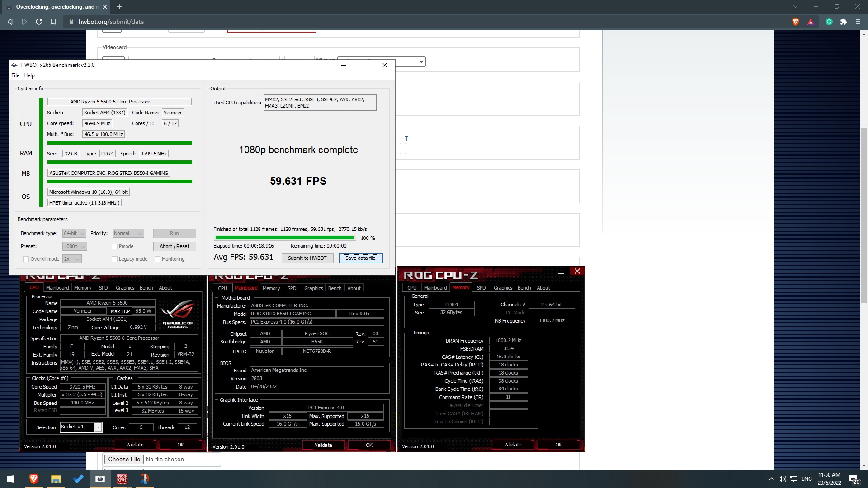The image size is (868, 488).
Task: Click the ENG language indicator
Action: click(807, 479)
